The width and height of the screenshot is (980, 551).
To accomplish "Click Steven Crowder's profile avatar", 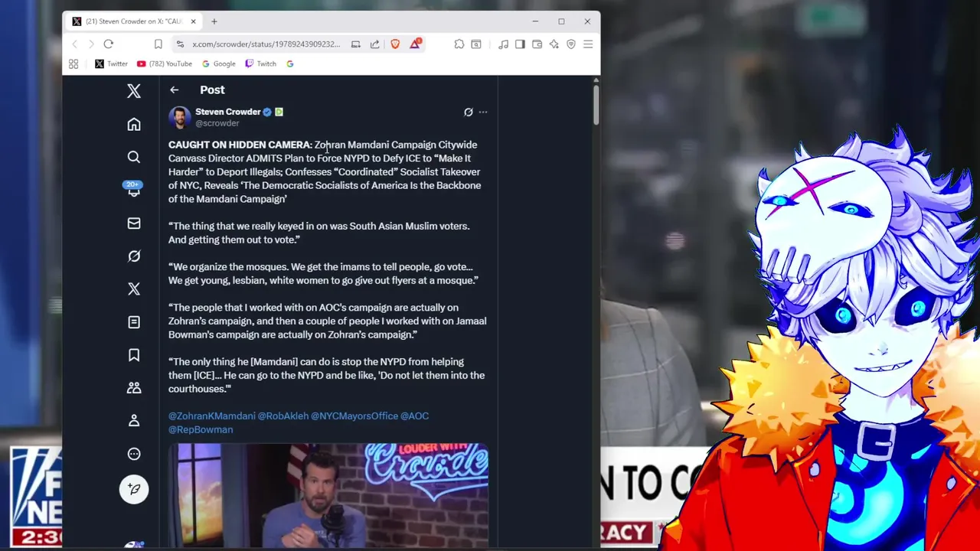I will tap(180, 117).
